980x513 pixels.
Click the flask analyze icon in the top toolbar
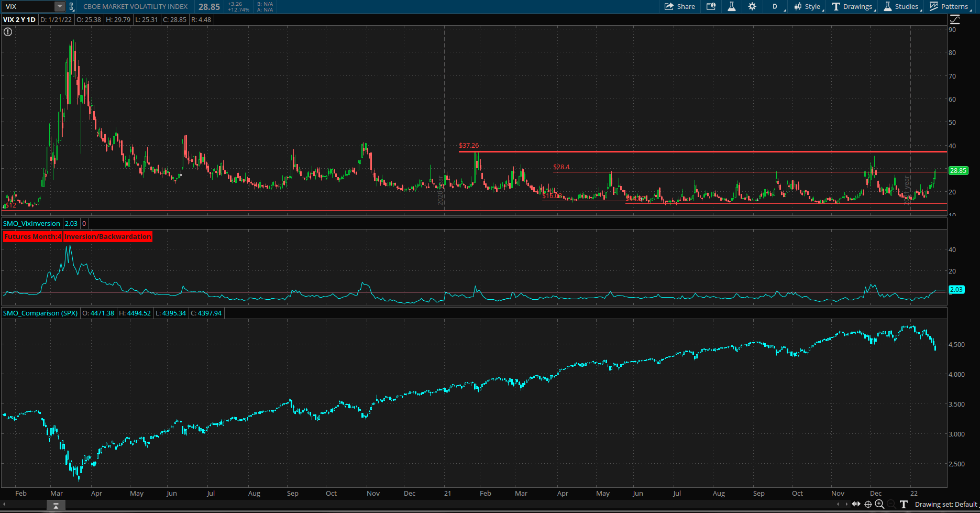pos(731,6)
